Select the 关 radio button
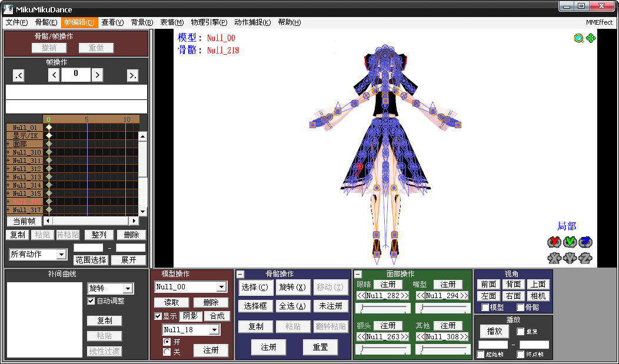Viewport: 619px width, 364px height. (167, 352)
